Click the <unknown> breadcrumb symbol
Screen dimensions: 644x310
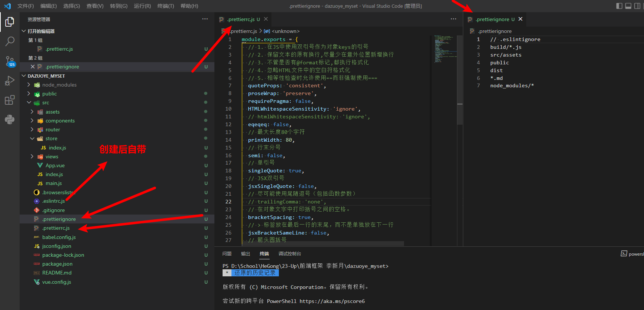click(282, 31)
